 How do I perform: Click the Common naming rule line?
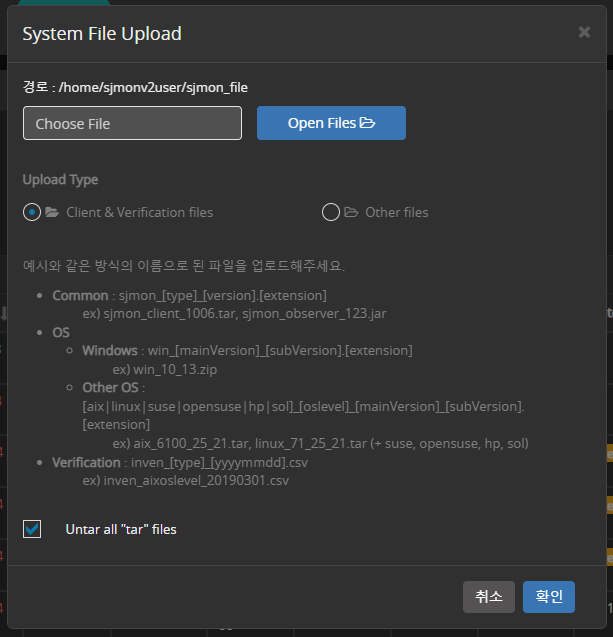(190, 295)
